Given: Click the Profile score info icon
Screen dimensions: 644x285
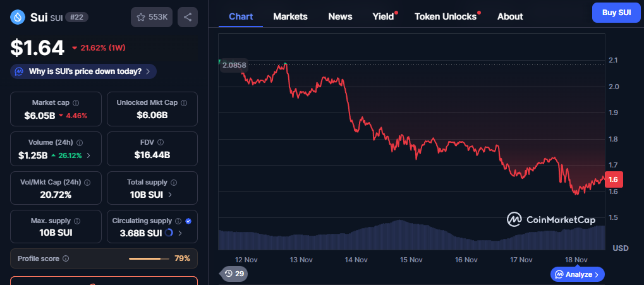Looking at the screenshot, I should pyautogui.click(x=66, y=258).
